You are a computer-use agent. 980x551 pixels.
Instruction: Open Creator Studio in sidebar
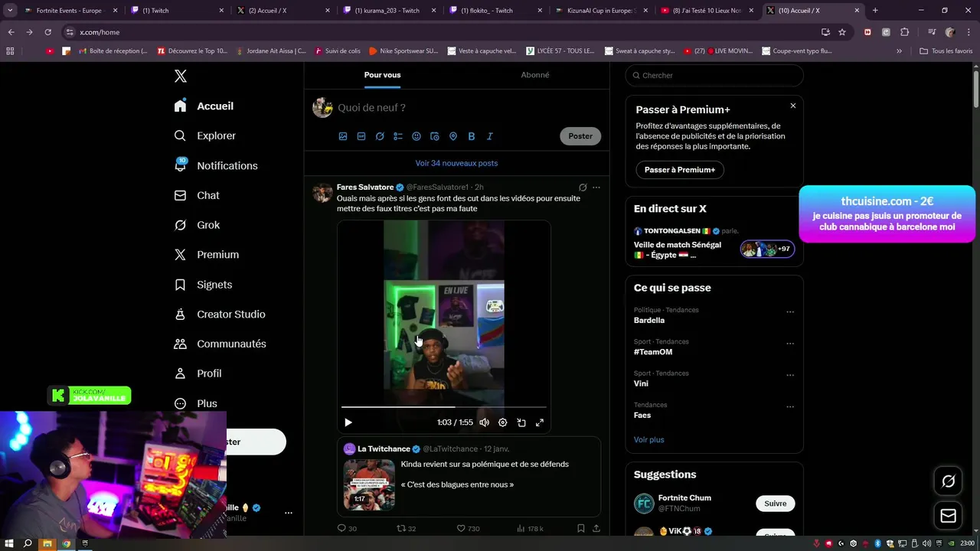click(x=220, y=315)
